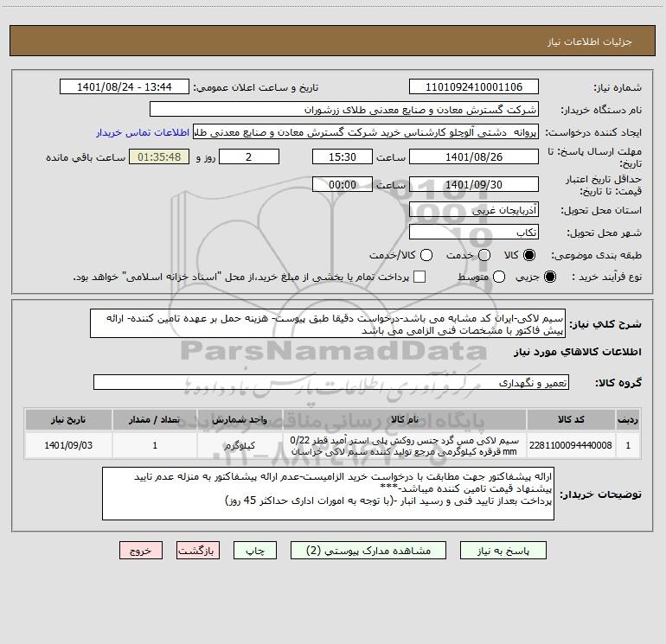Click the پاسخ به نیاز button
This screenshot has height=644, width=666.
coord(503,551)
